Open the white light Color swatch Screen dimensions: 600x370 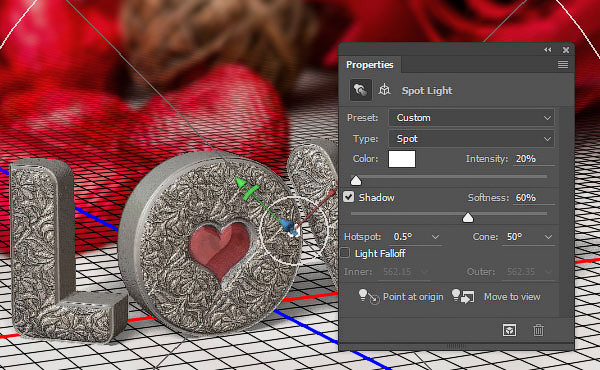(x=402, y=159)
